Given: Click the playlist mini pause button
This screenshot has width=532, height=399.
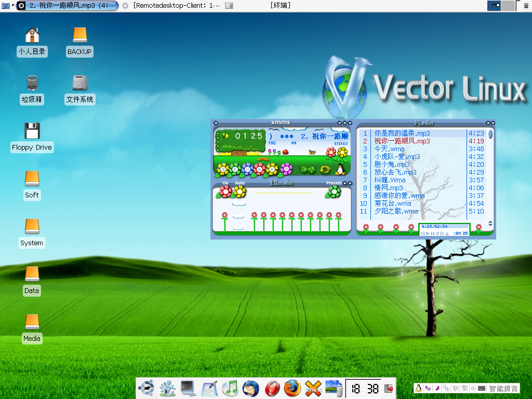Looking at the screenshot, I should pyautogui.click(x=433, y=233).
